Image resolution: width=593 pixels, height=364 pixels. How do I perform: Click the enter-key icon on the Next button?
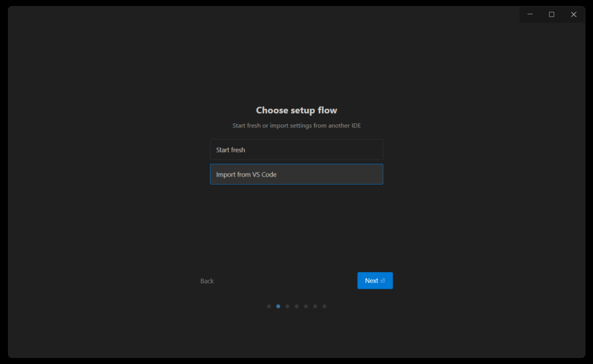click(383, 281)
